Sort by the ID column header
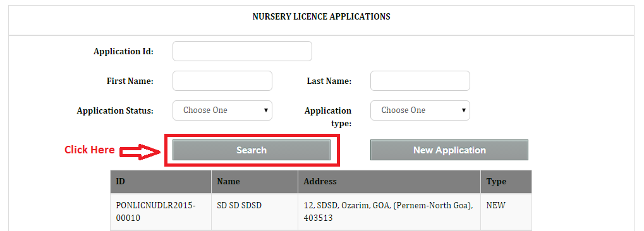 point(161,182)
